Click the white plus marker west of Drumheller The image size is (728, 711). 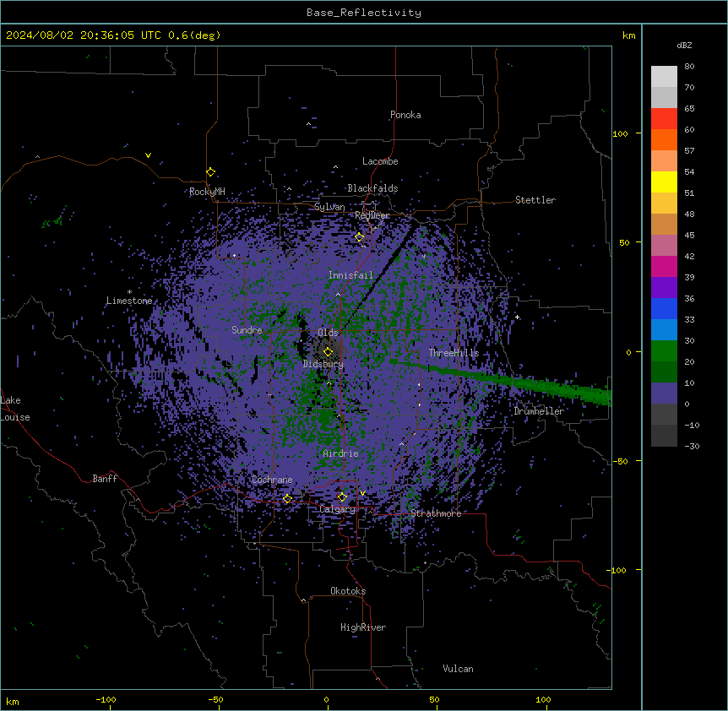pos(517,317)
